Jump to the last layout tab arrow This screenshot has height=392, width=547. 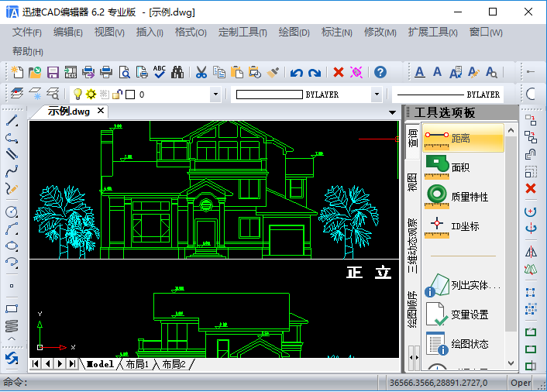tap(72, 364)
